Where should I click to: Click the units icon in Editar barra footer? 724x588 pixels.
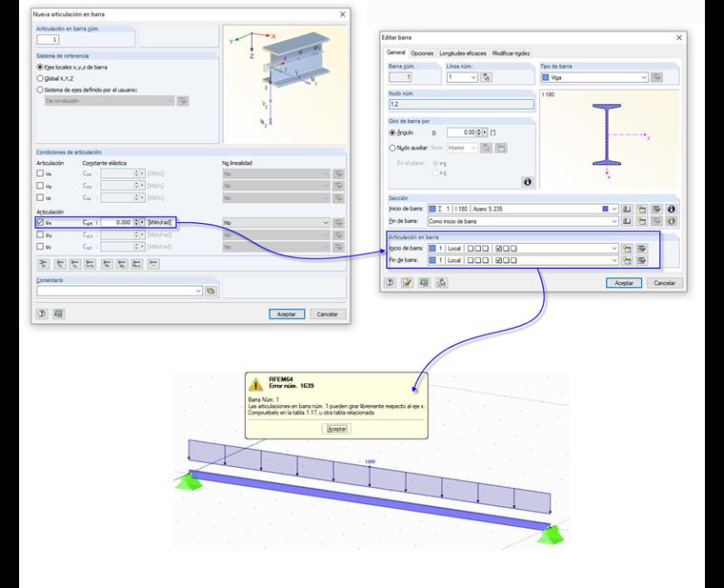424,283
